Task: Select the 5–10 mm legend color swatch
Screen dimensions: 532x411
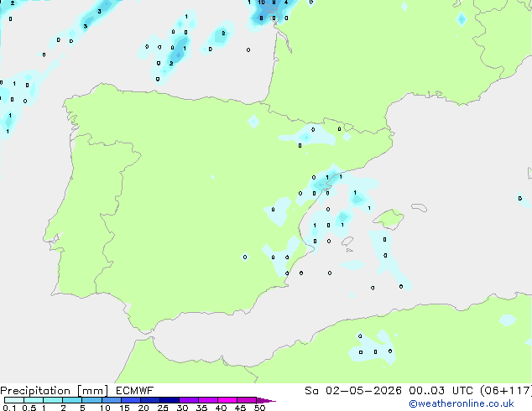Action: click(x=91, y=400)
